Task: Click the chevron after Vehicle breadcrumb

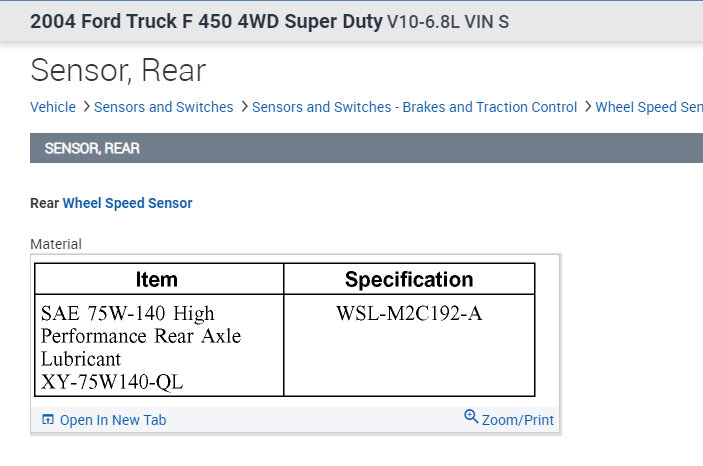Action: pos(87,106)
